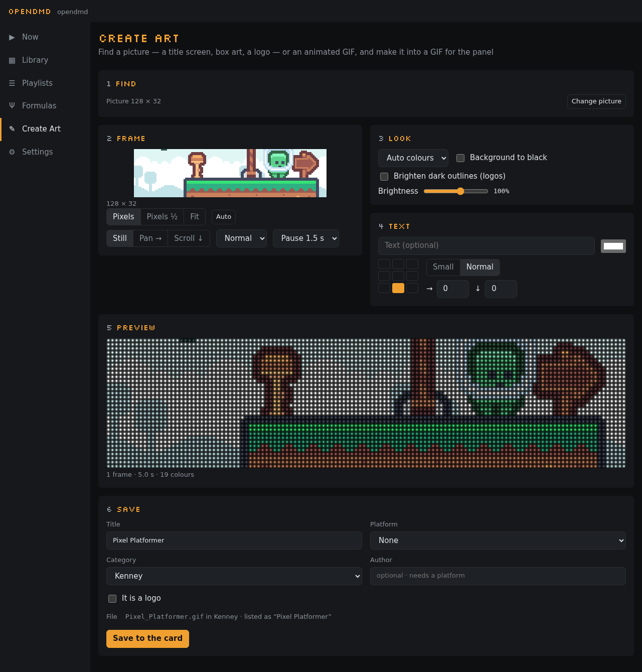This screenshot has width=642, height=672.
Task: Open Library in the sidebar
Action: tap(45, 60)
